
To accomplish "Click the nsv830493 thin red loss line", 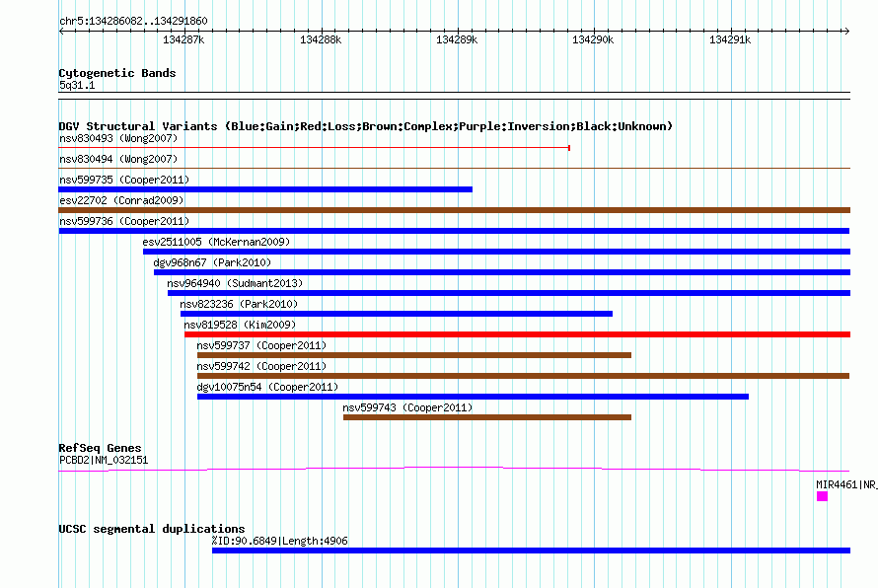I will [314, 148].
